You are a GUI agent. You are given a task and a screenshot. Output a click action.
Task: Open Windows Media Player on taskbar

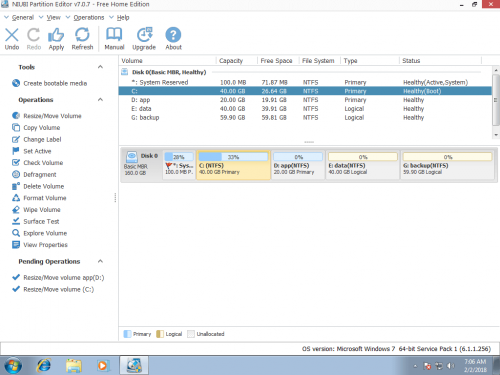[103, 366]
